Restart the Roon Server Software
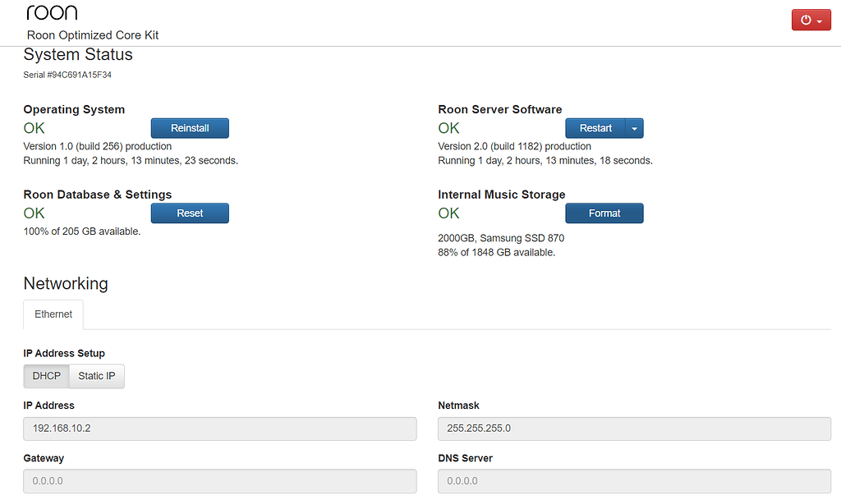 [595, 127]
